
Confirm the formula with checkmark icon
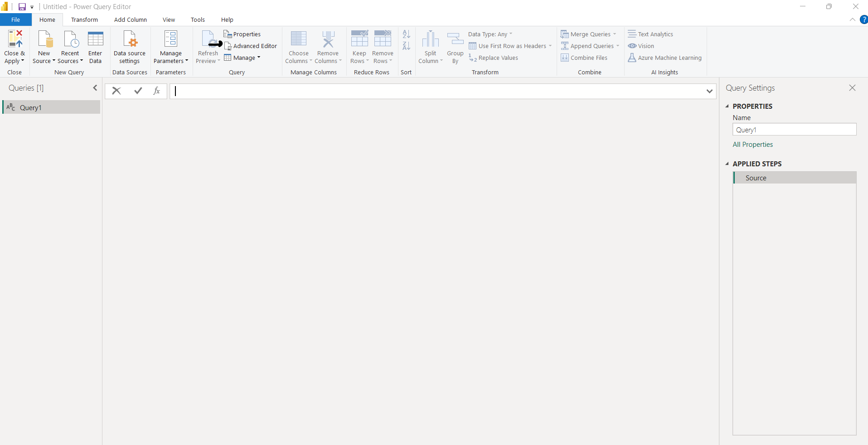pos(138,91)
